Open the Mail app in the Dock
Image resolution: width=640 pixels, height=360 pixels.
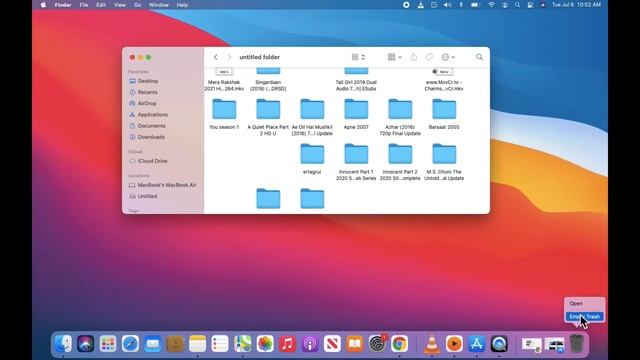click(x=153, y=344)
